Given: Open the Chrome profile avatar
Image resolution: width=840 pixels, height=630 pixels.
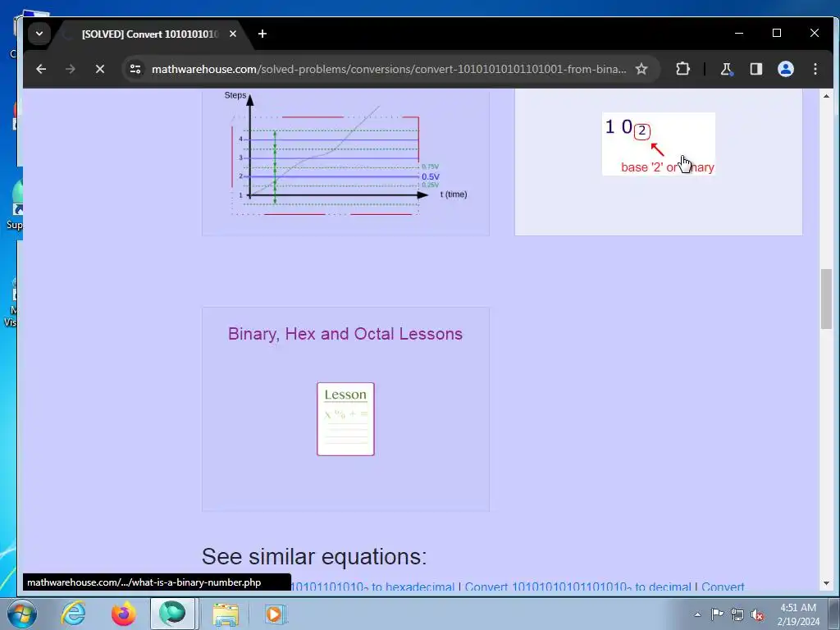Looking at the screenshot, I should pos(785,69).
